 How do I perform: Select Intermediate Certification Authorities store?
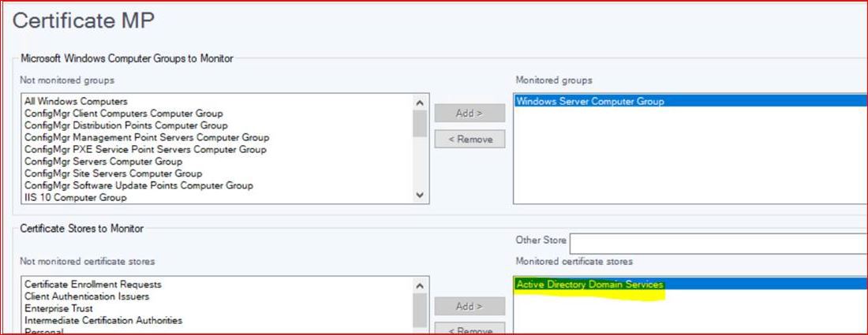point(103,320)
